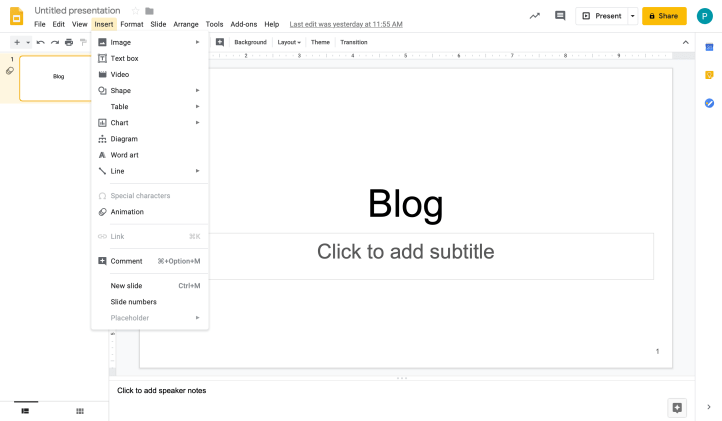
Task: Click the Google Slides home logo
Action: tap(16, 16)
